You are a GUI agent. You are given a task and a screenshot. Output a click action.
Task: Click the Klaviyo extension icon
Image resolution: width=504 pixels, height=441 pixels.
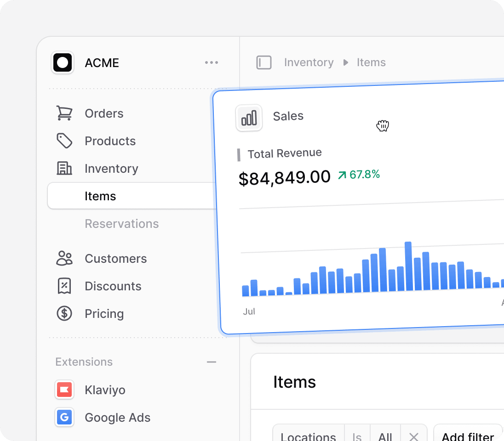64,390
